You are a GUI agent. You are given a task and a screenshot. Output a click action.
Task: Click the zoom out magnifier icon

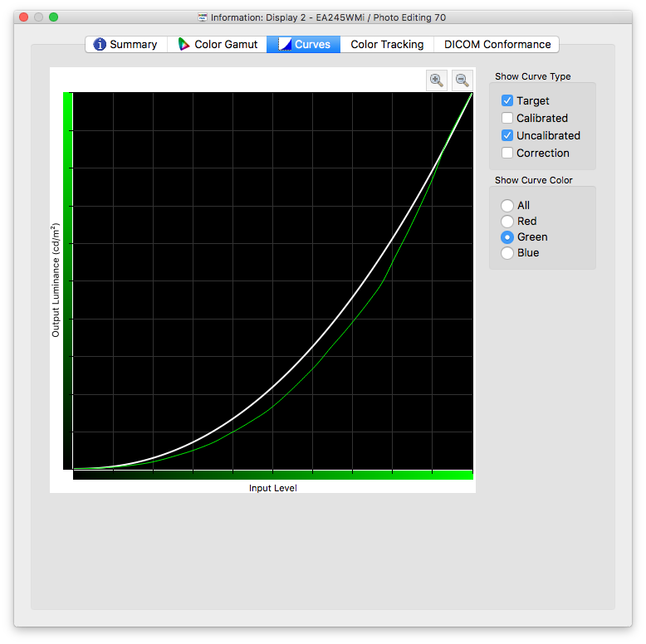pyautogui.click(x=462, y=80)
